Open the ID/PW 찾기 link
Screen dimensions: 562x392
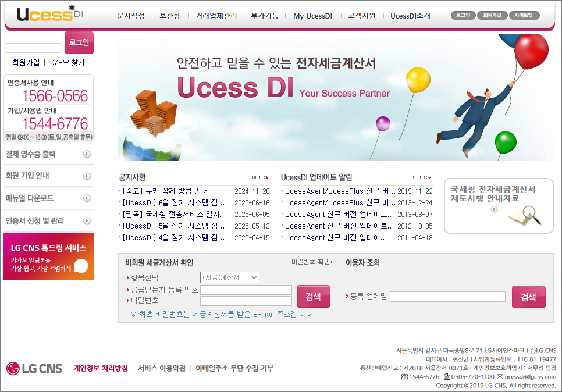pos(66,62)
